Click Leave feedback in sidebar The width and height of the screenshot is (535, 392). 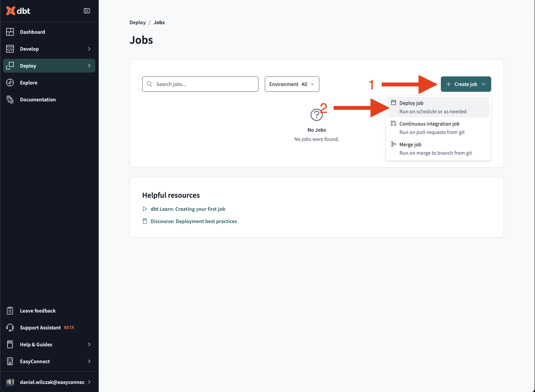point(49,311)
